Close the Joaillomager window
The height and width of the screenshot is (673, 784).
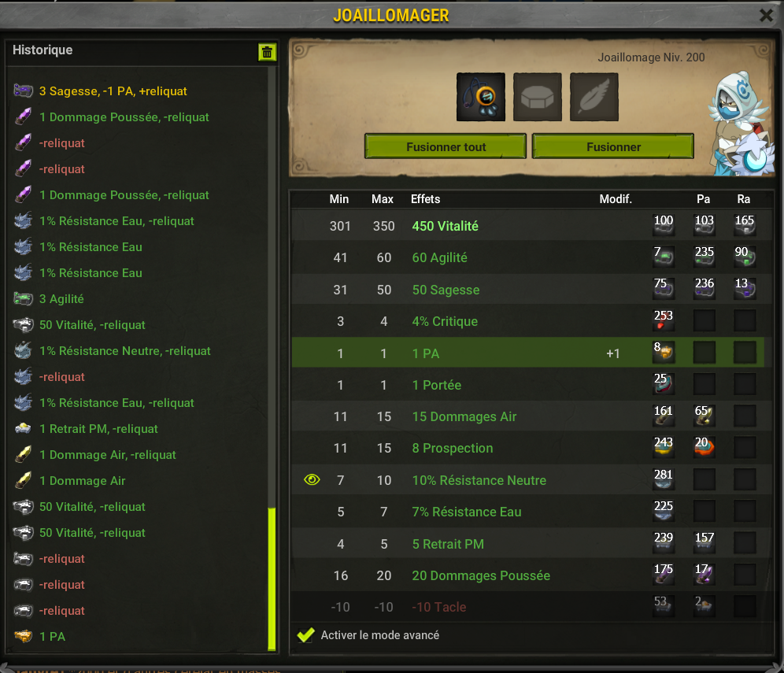tap(766, 16)
